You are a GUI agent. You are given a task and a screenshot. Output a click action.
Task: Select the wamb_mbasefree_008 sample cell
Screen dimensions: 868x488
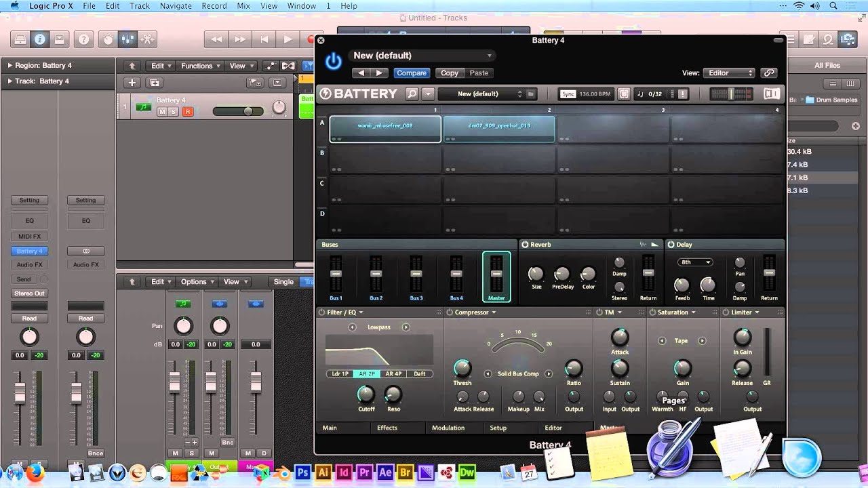click(385, 129)
